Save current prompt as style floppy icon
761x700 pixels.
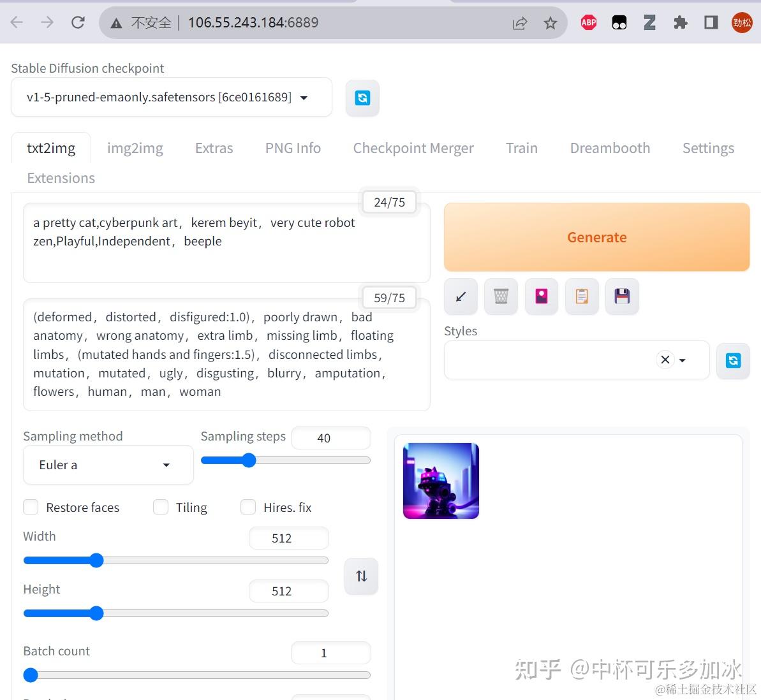[621, 296]
